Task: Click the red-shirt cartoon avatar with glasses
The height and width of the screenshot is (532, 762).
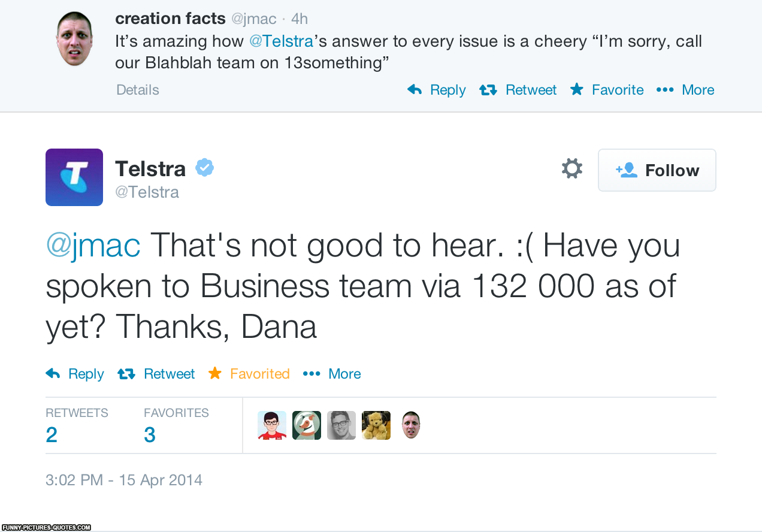Action: (x=272, y=425)
